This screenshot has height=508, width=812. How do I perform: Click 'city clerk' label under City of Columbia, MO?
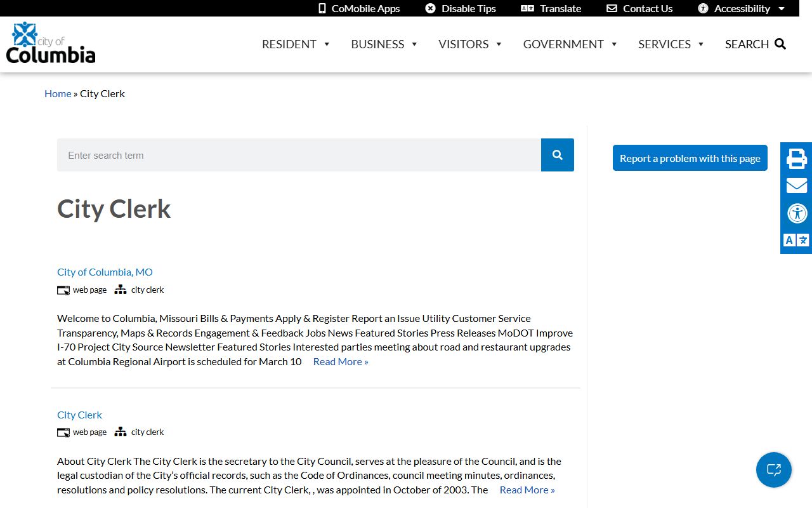pos(147,290)
